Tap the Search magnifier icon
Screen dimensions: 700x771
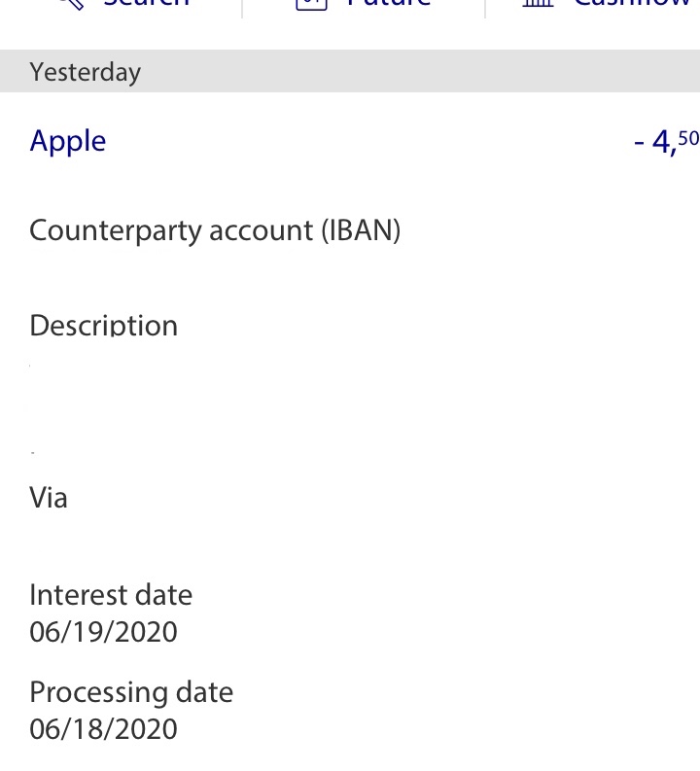pos(69,4)
